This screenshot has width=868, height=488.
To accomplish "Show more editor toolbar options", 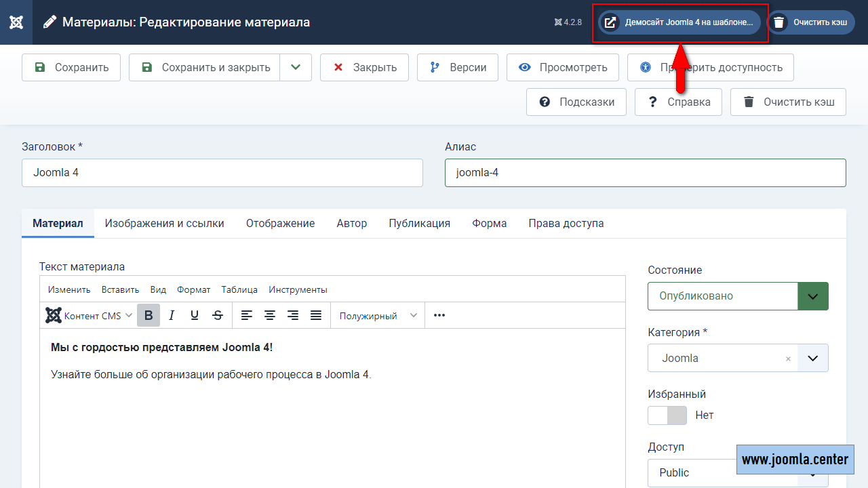I will pos(439,315).
